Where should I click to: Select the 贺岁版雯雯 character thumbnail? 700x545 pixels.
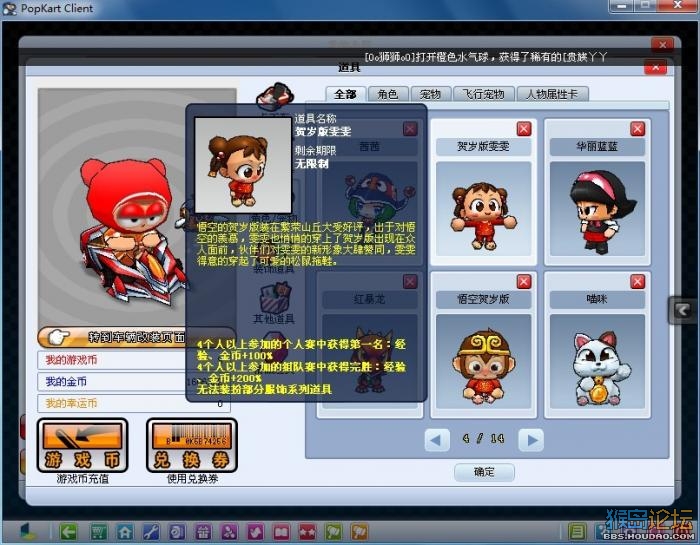483,209
